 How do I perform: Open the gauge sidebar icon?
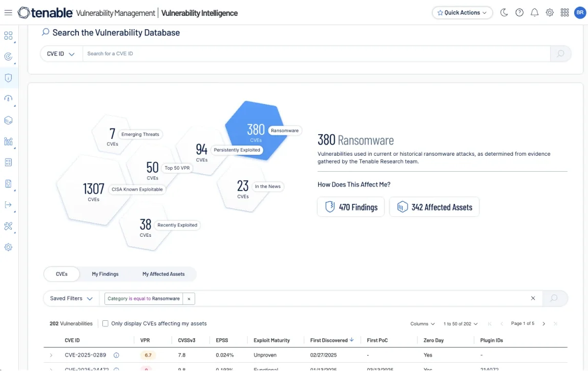tap(8, 99)
